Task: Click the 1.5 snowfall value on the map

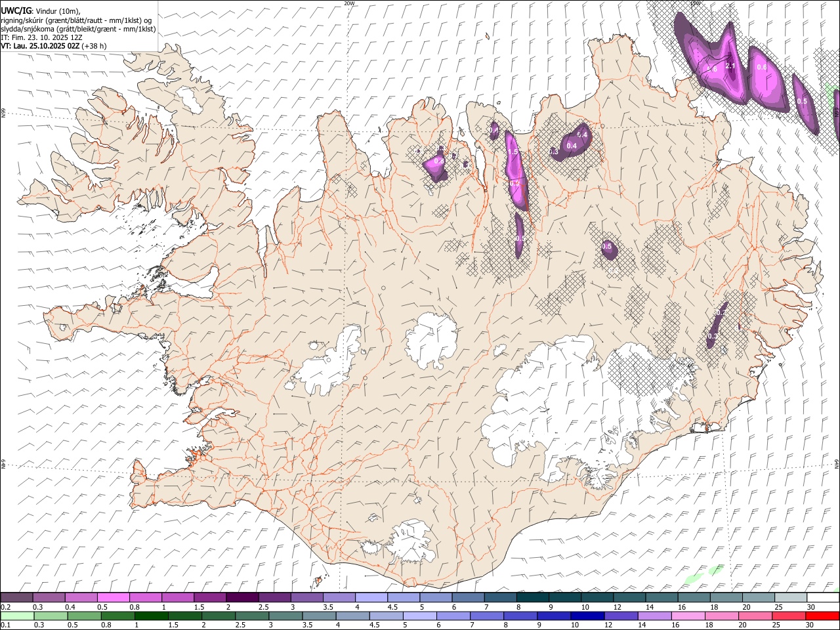Action: [x=513, y=152]
